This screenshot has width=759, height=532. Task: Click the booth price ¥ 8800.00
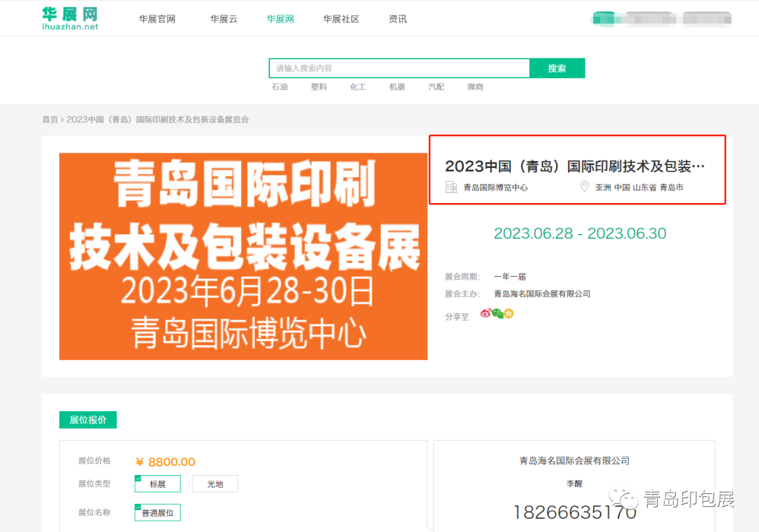(166, 462)
